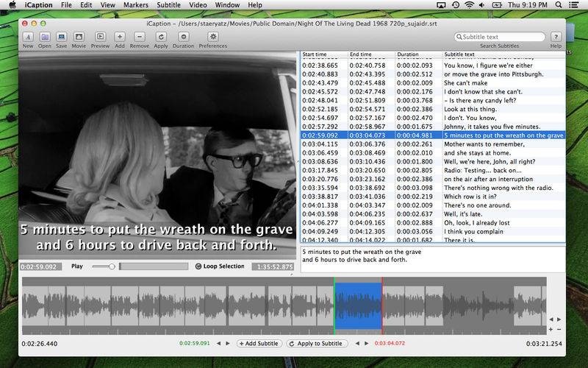588x368 pixels.
Task: Load a video with the Movie icon
Action: point(79,37)
